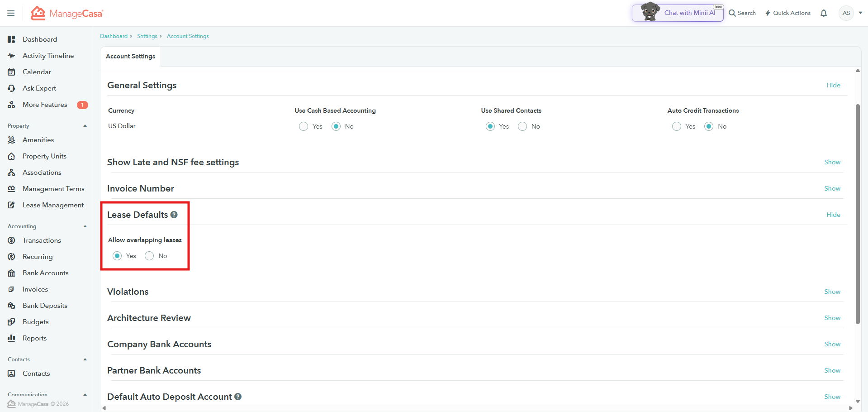Click the Settings breadcrumb link
Viewport: 868px width, 412px height.
click(147, 36)
